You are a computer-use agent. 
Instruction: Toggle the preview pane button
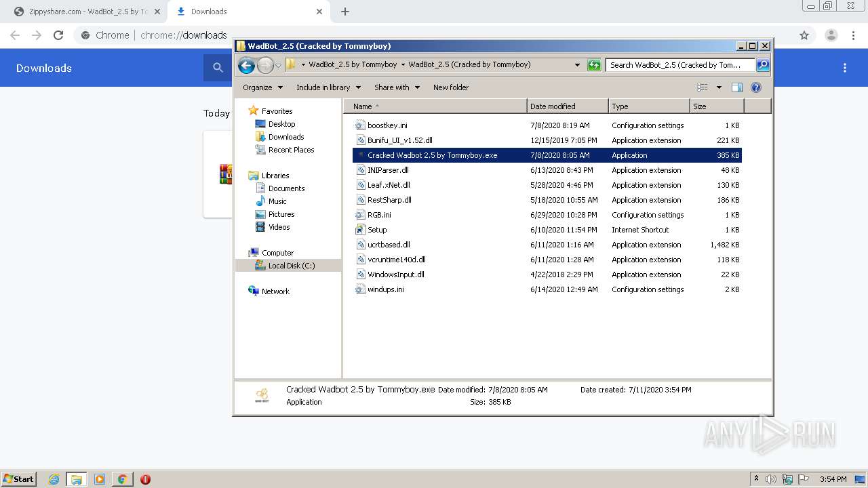tap(737, 87)
